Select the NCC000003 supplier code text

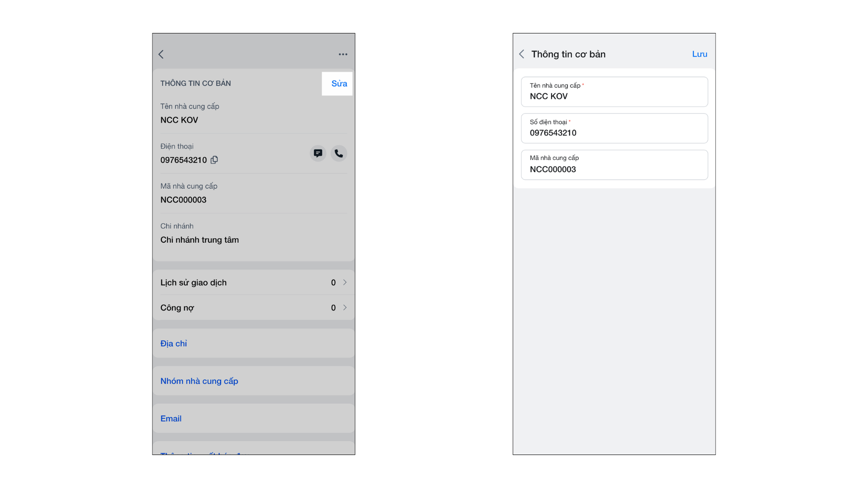click(183, 200)
